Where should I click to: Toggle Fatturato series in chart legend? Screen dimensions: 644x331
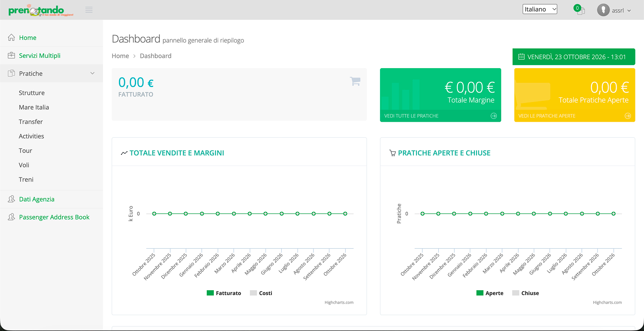click(224, 293)
